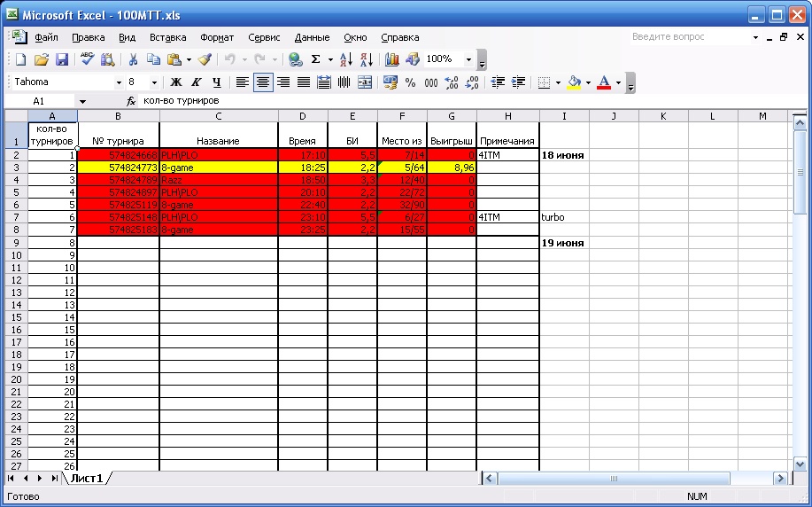Cut selection with scissors icon
The width and height of the screenshot is (812, 507).
point(133,59)
